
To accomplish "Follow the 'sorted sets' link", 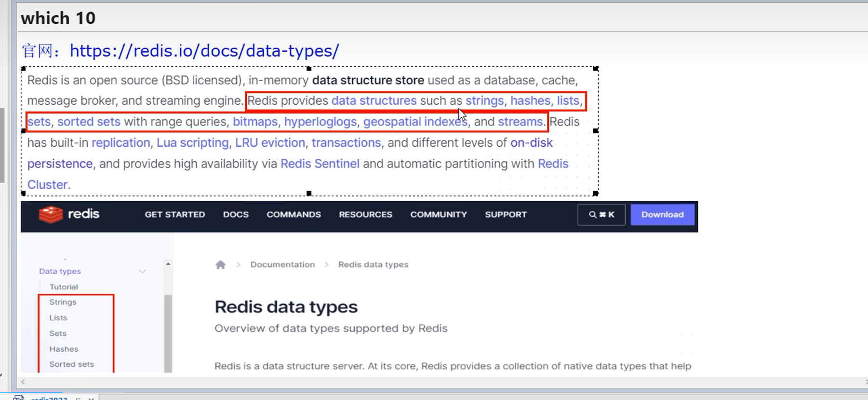I will [x=89, y=122].
